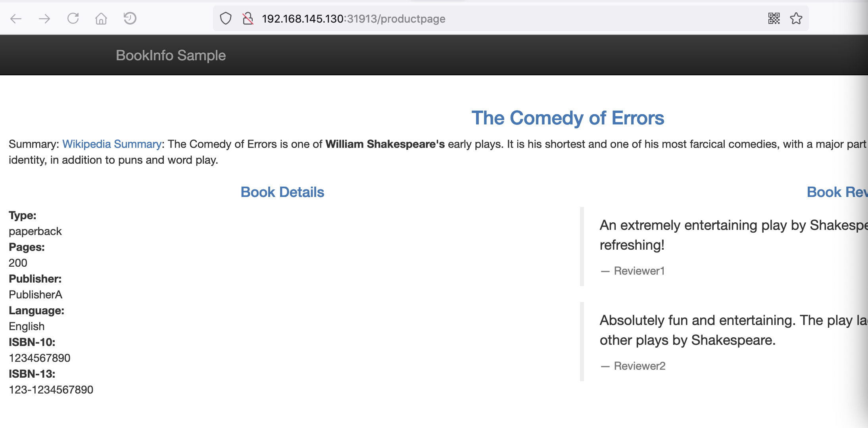The image size is (868, 428).
Task: Click The Comedy of Errors heading
Action: 568,118
